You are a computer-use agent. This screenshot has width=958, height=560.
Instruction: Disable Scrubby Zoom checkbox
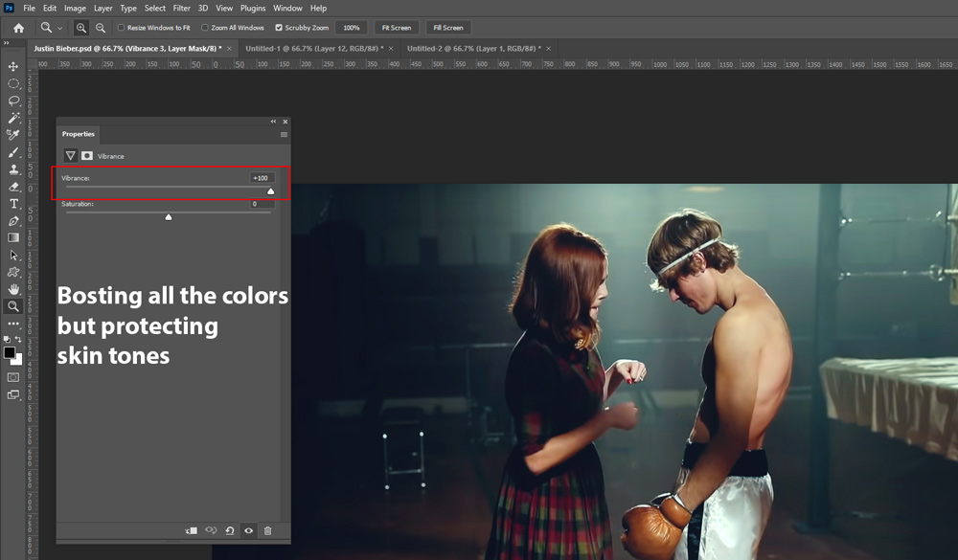[279, 28]
